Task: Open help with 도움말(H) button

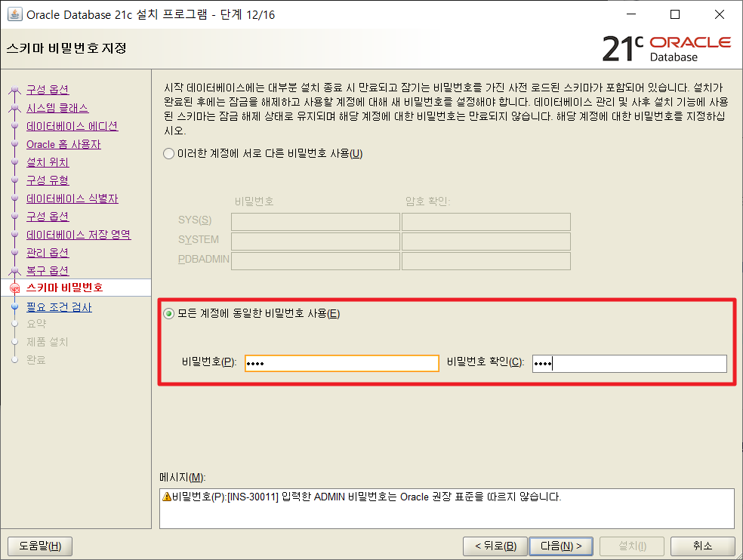Action: (x=40, y=546)
